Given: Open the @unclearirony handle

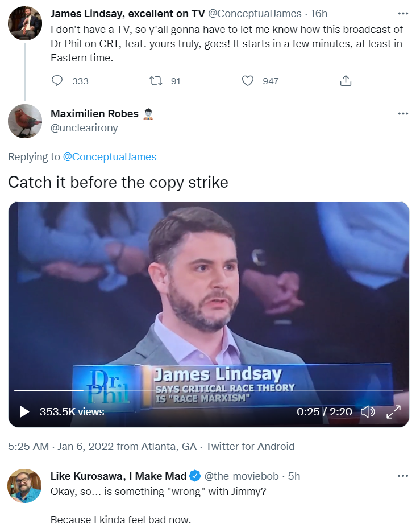Looking at the screenshot, I should [x=84, y=128].
